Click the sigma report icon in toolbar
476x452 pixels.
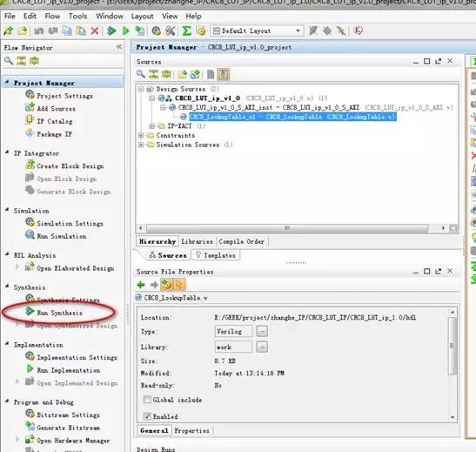(x=186, y=31)
